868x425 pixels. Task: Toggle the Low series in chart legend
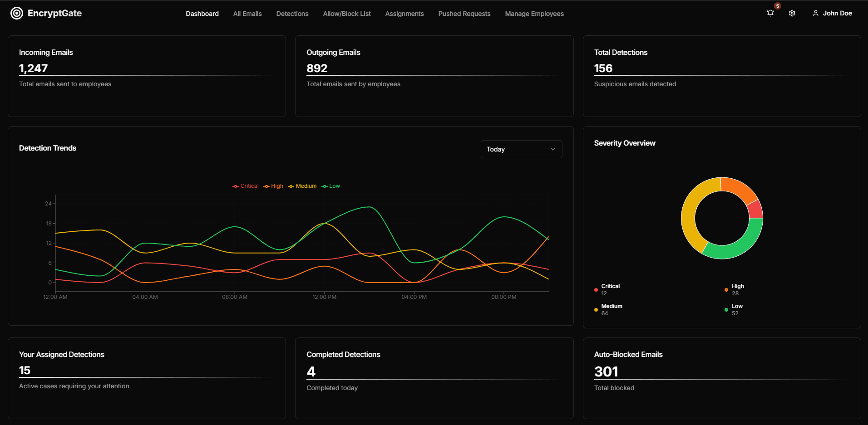[331, 186]
